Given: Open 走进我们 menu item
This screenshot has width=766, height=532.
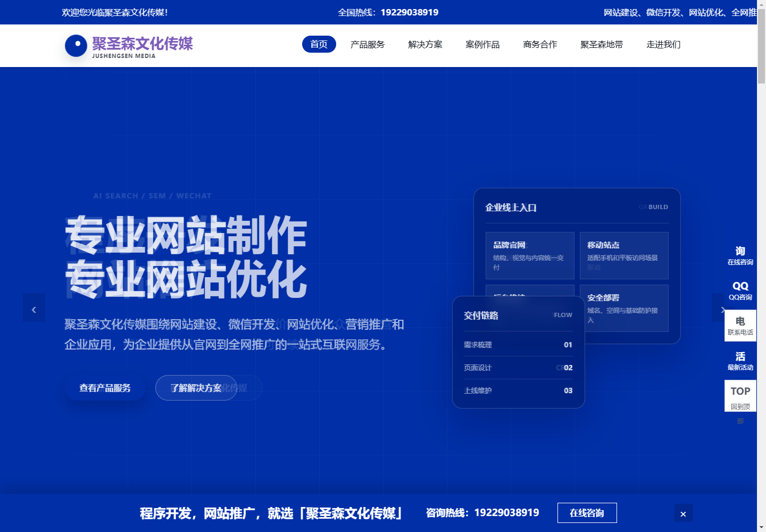Looking at the screenshot, I should (663, 44).
